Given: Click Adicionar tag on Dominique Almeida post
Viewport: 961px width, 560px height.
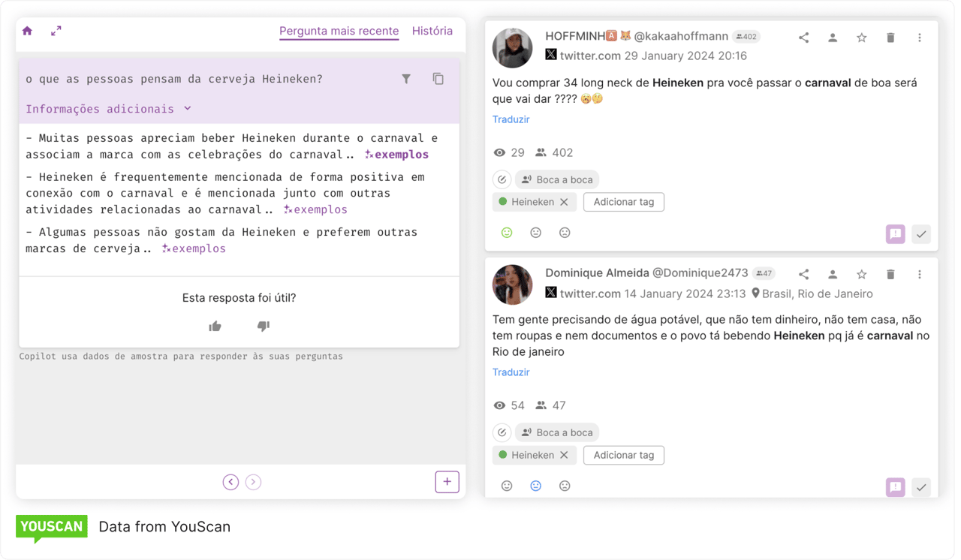Looking at the screenshot, I should coord(623,455).
